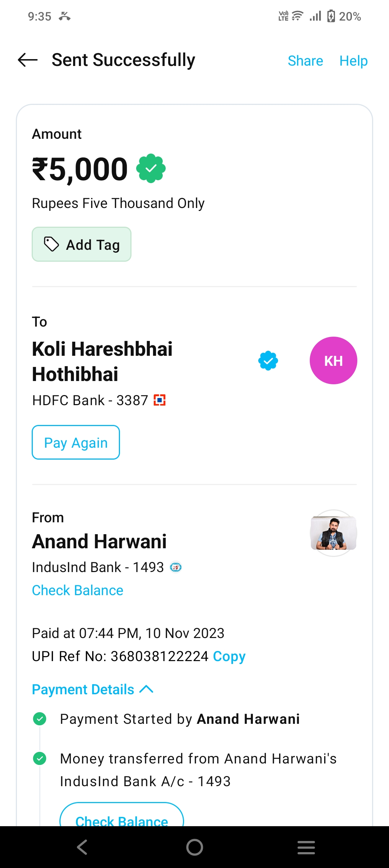Tap the Money transferred timeline checkmark
This screenshot has width=389, height=868.
pos(40,758)
